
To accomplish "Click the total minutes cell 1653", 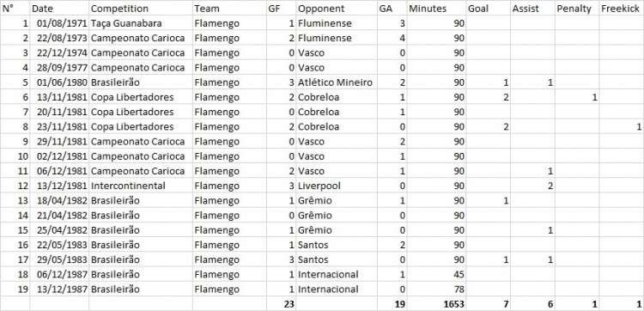I will click(436, 304).
